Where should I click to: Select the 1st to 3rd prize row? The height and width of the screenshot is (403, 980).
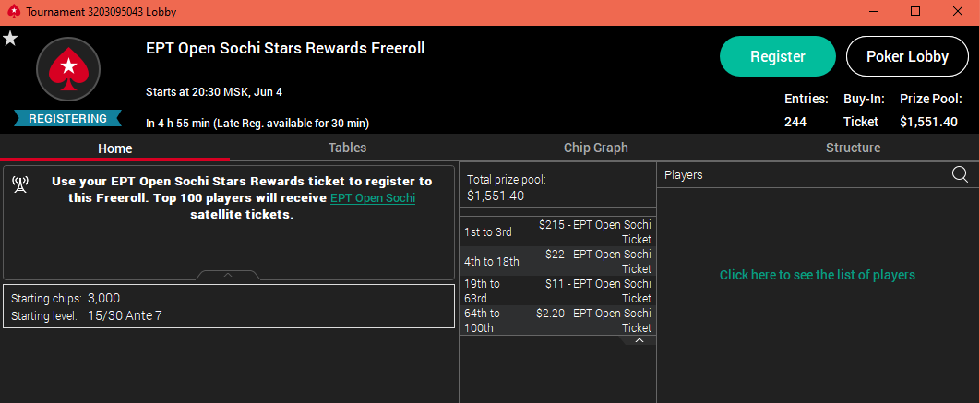click(557, 231)
